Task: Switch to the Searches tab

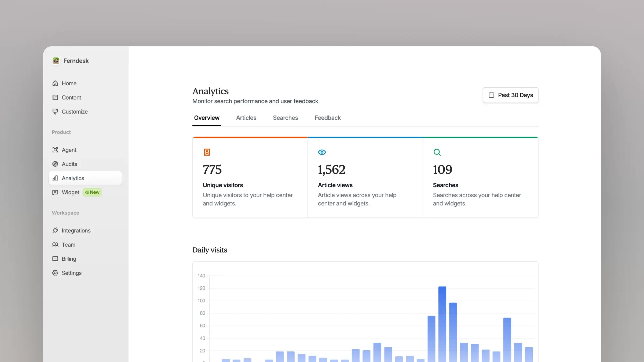Action: coord(285,118)
